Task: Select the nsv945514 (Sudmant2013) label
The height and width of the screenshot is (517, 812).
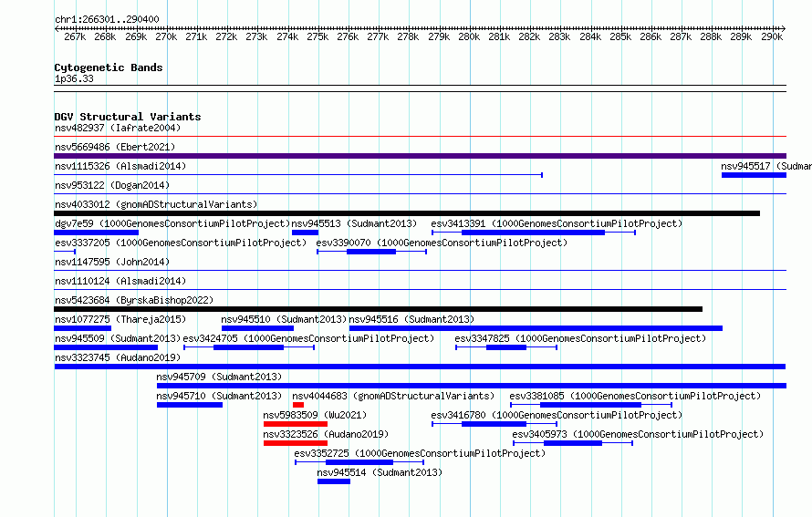Action: coord(380,472)
